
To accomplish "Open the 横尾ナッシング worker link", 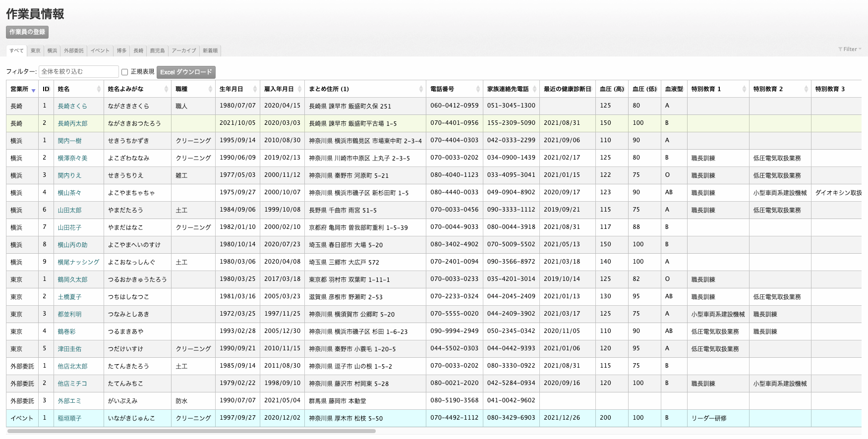I will click(x=78, y=262).
